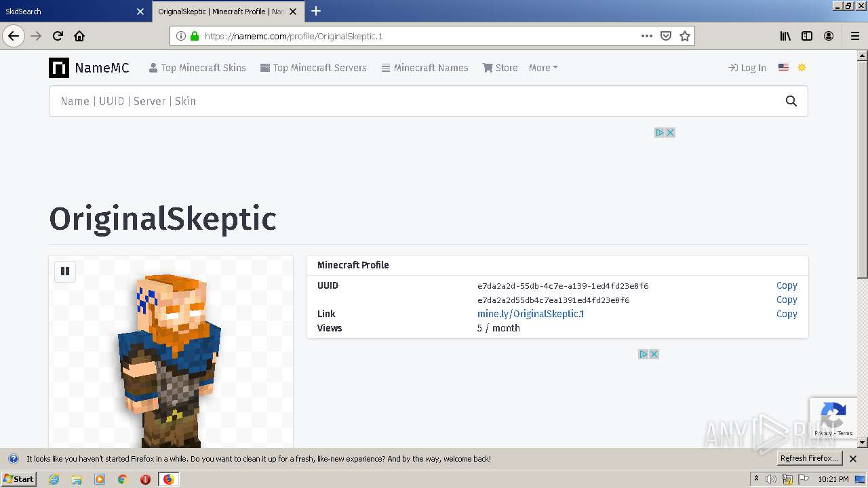Screen dimensions: 868x488
Task: Click the green secure connection padlock
Action: coord(195,36)
